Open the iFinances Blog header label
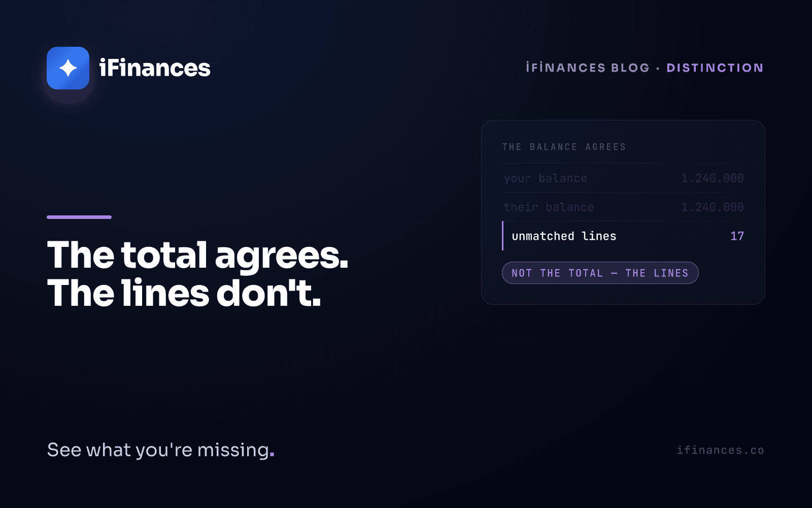This screenshot has width=812, height=508. pos(588,68)
